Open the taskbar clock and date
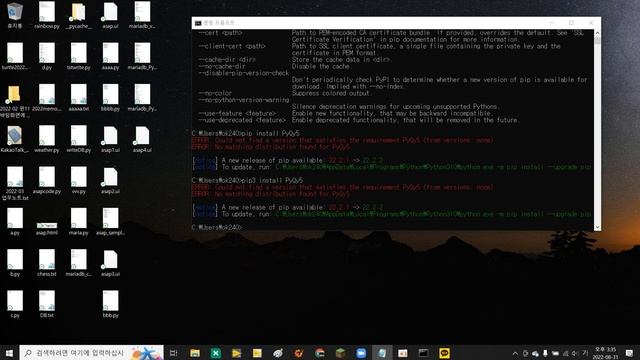Image resolution: width=640 pixels, height=360 pixels. point(606,353)
